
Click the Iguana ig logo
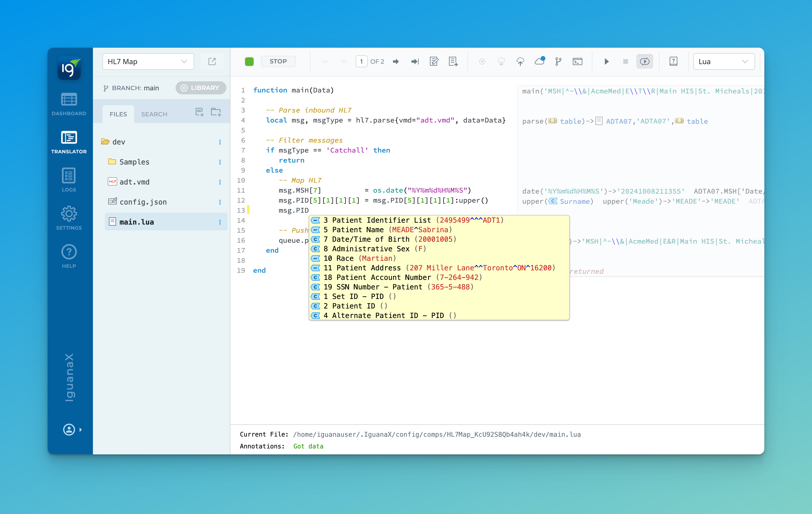(69, 68)
